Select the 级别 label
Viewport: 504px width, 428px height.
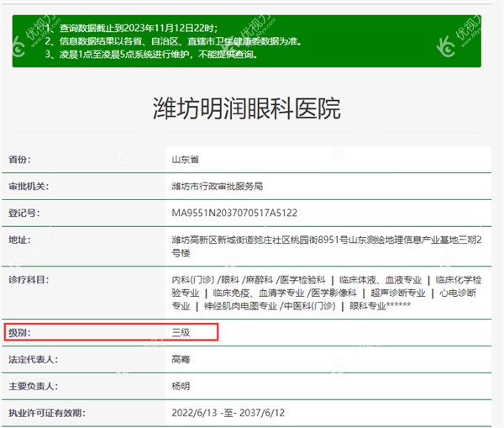pyautogui.click(x=19, y=332)
